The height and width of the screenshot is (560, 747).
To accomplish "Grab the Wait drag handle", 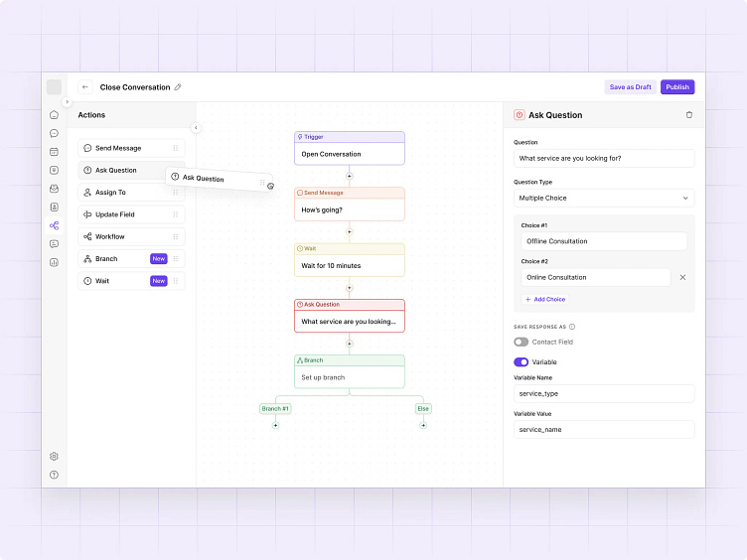I will [175, 281].
